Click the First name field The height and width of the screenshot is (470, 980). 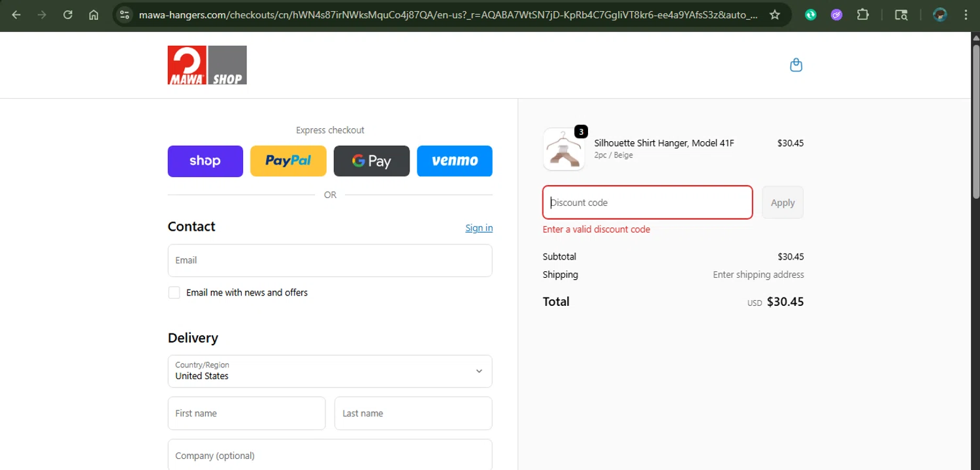pyautogui.click(x=246, y=413)
